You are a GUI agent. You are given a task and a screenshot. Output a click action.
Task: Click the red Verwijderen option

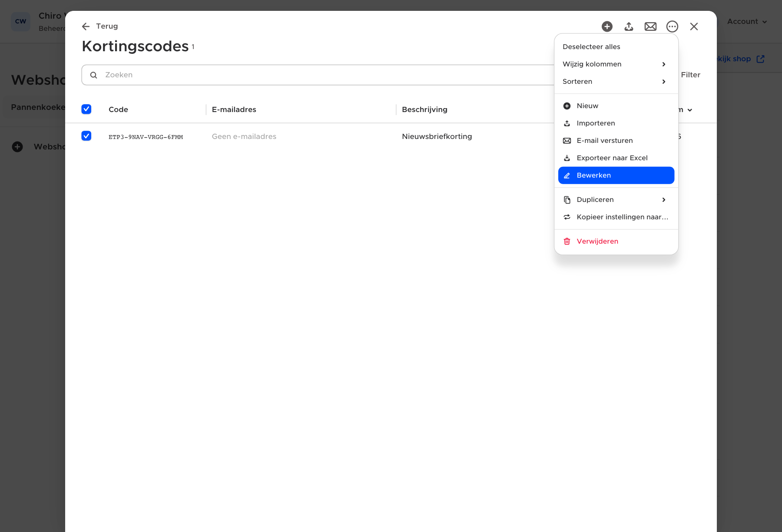tap(616, 241)
